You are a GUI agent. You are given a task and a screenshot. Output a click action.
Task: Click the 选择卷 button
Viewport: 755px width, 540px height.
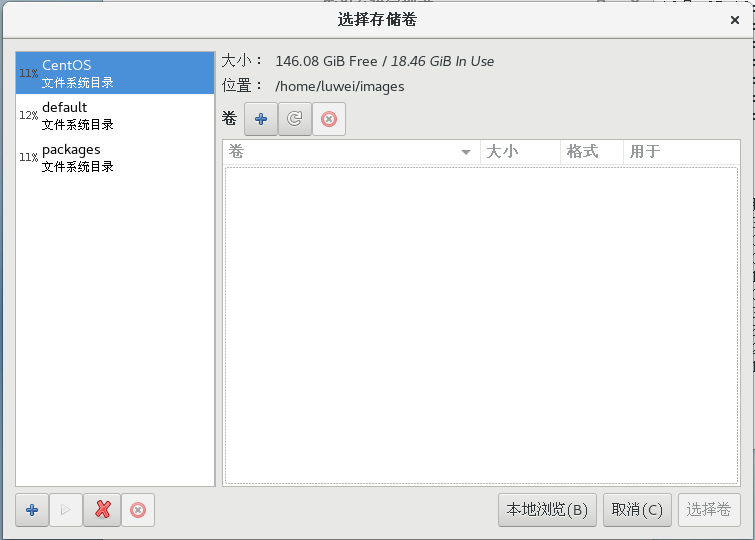(x=709, y=510)
